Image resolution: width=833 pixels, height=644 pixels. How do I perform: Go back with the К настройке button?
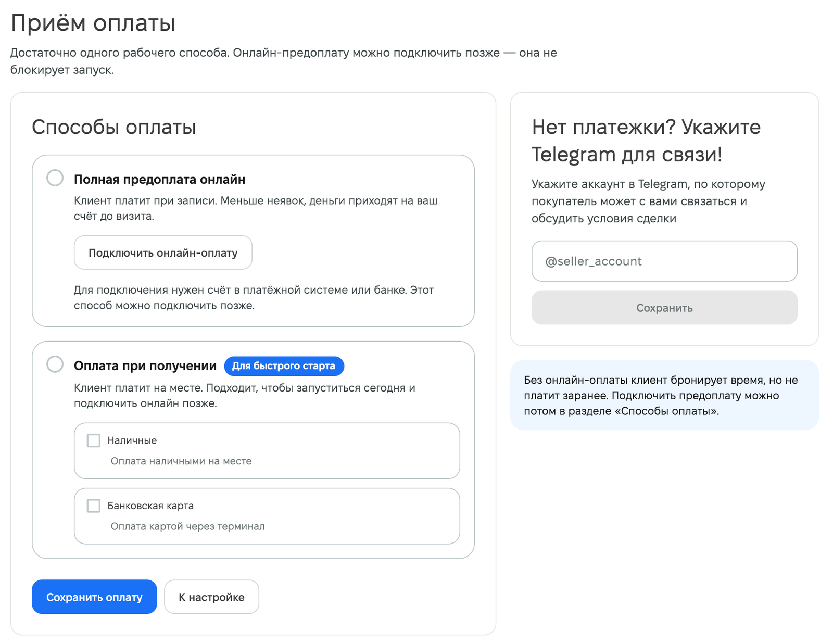(211, 597)
